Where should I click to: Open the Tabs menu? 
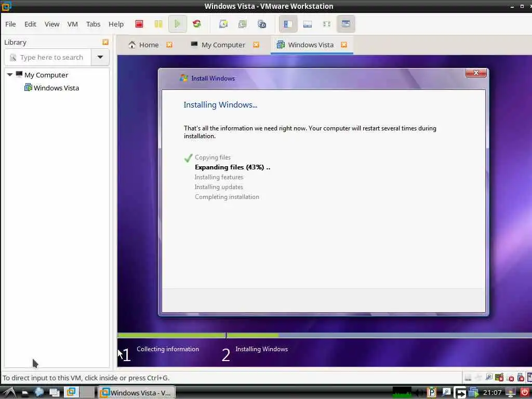click(x=93, y=24)
